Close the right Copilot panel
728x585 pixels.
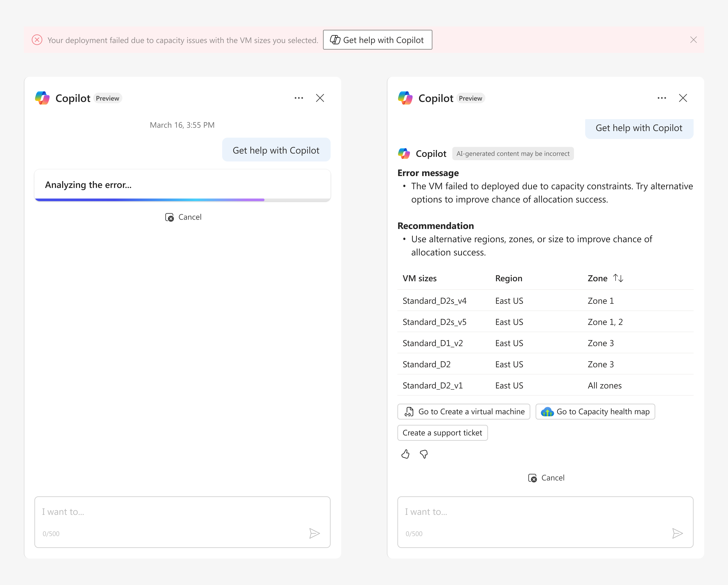pos(683,98)
